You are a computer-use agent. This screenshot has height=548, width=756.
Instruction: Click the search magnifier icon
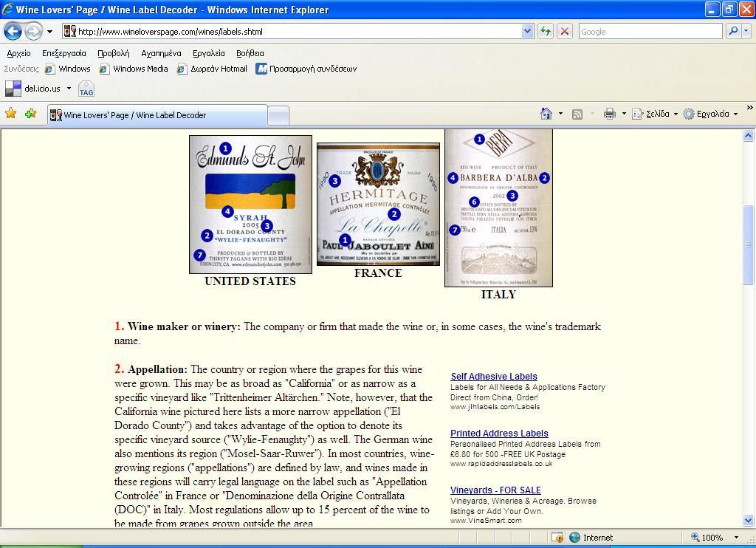pyautogui.click(x=733, y=31)
